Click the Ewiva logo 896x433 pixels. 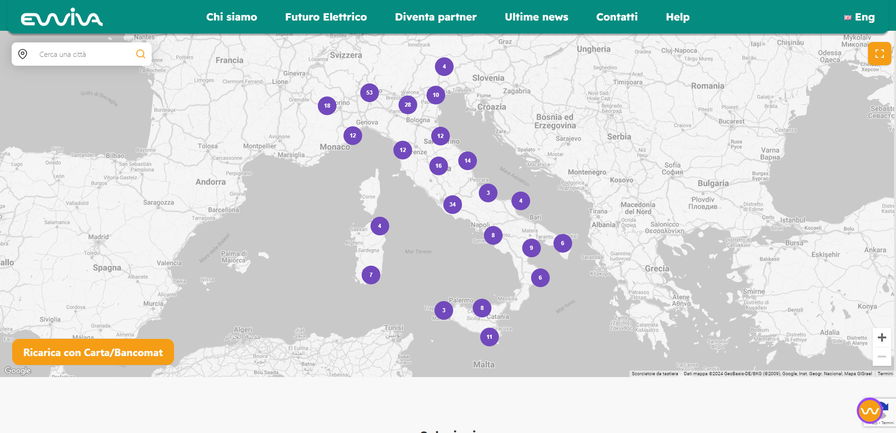(61, 17)
